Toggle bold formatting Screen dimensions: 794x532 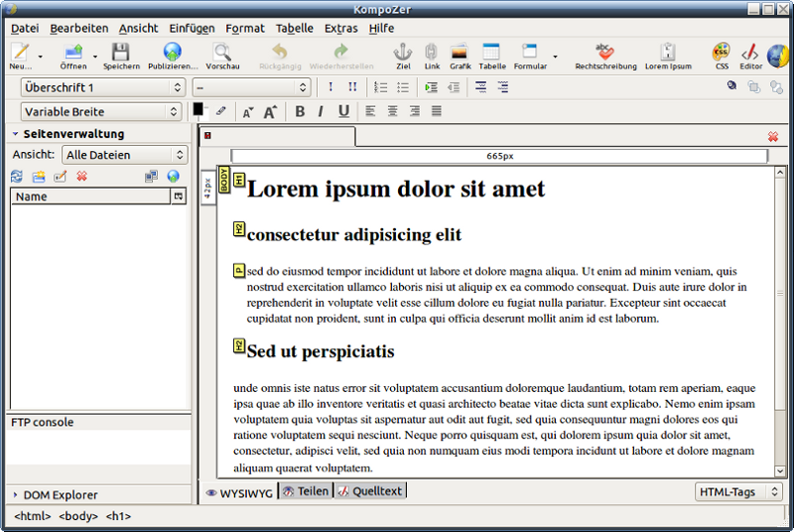click(300, 111)
